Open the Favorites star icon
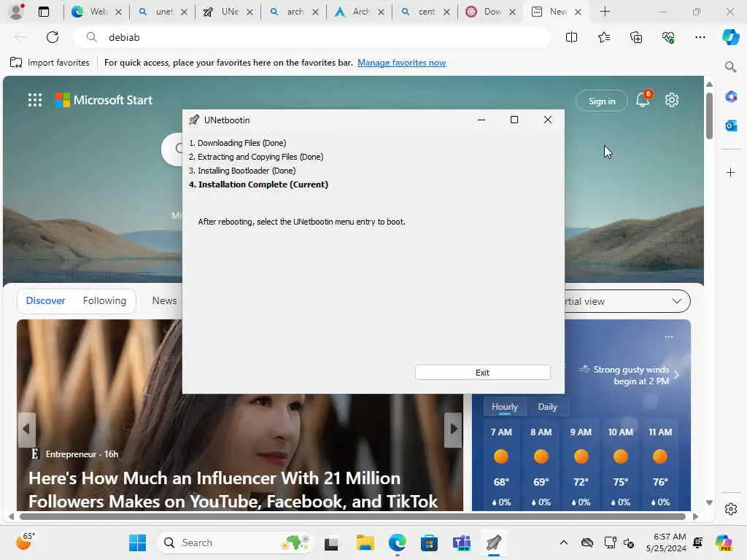The width and height of the screenshot is (747, 560). pos(603,37)
